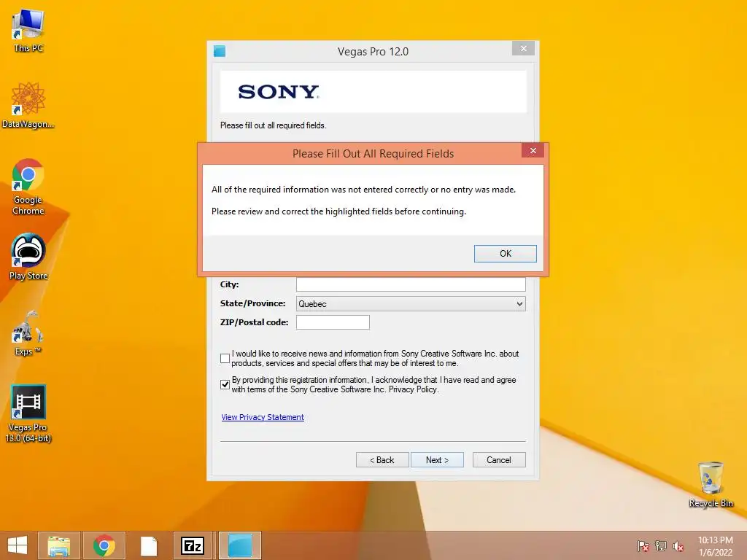Click the Vegas Pro 12.0 title icon
Viewport: 747px width, 560px height.
tap(220, 51)
